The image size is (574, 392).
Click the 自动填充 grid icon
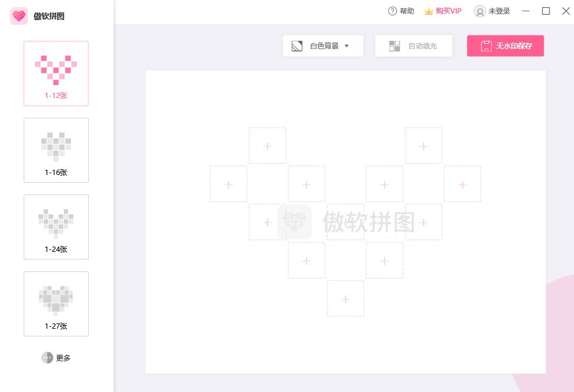[395, 46]
